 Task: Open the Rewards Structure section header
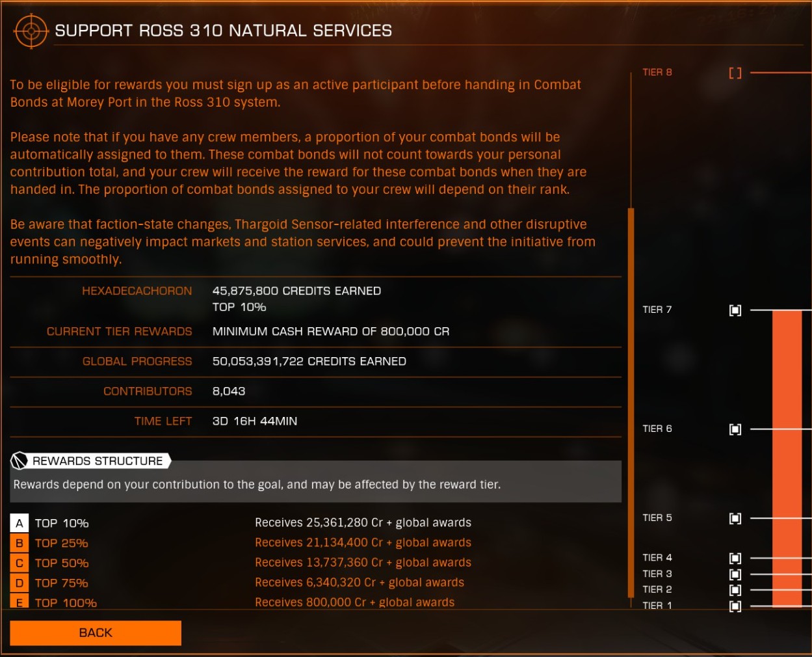click(x=91, y=461)
